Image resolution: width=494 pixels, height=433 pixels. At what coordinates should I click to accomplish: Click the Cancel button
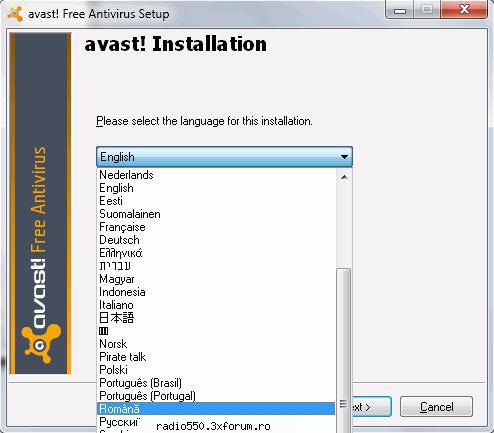click(436, 407)
